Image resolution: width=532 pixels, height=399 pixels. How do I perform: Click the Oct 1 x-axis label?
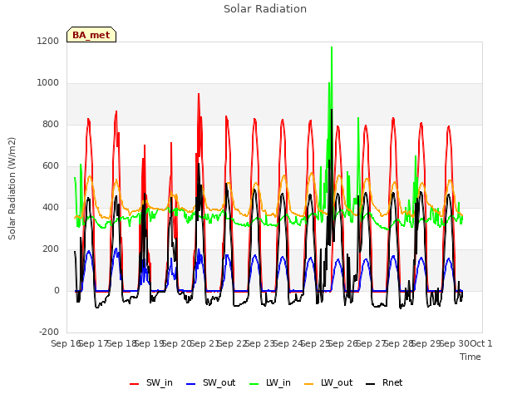[481, 343]
